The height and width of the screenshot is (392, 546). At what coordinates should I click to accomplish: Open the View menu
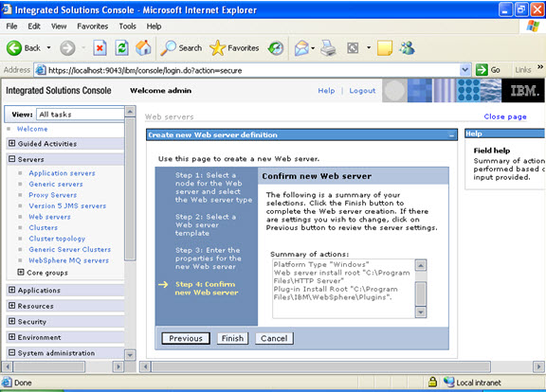59,27
